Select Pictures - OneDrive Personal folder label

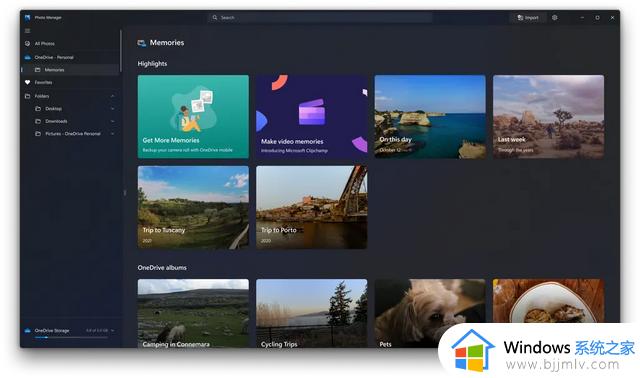(73, 133)
